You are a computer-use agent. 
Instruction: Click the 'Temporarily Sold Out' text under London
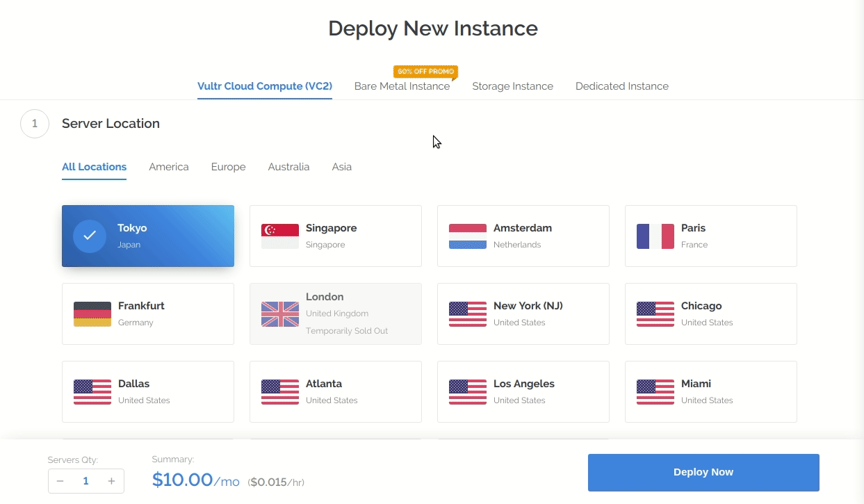coord(347,331)
